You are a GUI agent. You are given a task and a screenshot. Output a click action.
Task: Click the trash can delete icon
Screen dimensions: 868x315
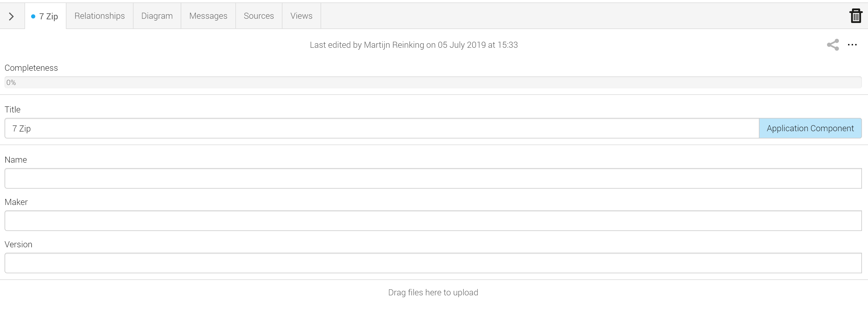(856, 16)
